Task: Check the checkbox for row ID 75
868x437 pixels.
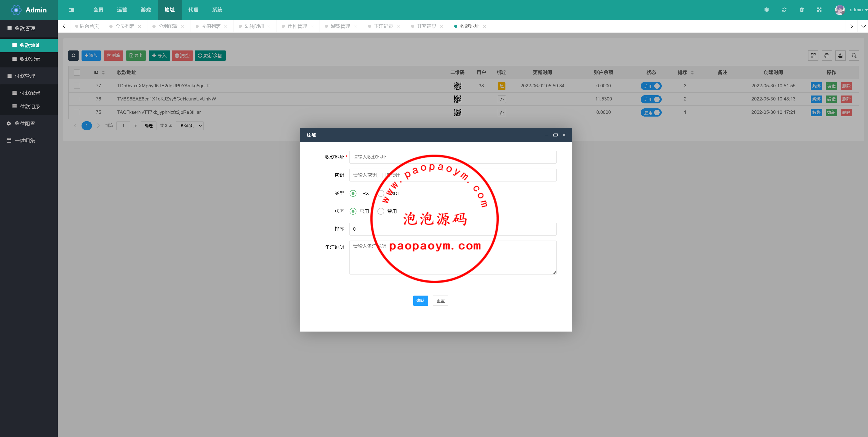Action: 77,112
